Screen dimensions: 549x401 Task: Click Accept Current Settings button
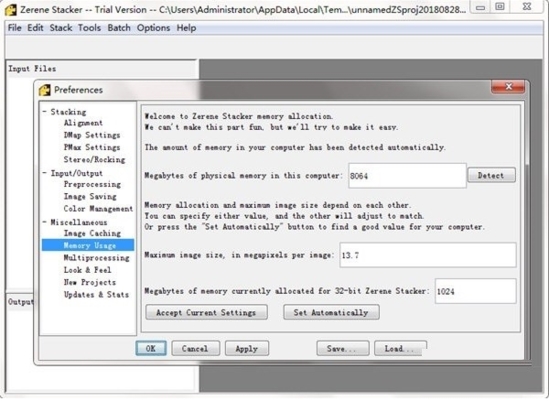[206, 312]
